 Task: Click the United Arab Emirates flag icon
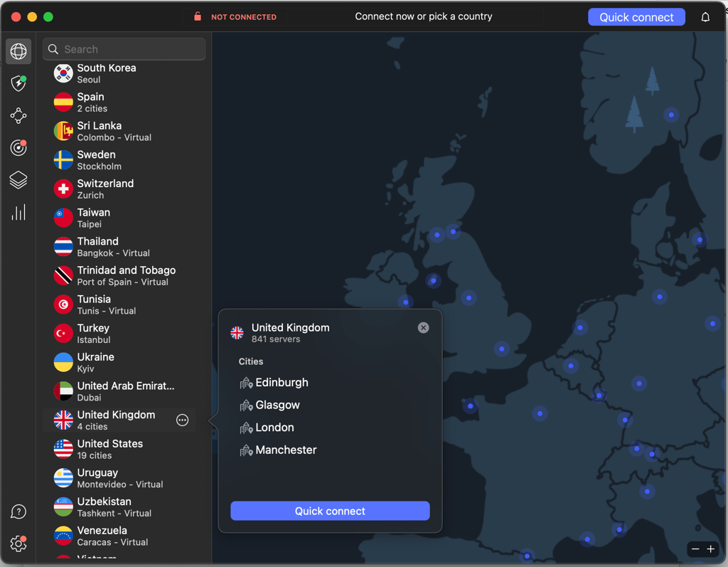coord(63,391)
